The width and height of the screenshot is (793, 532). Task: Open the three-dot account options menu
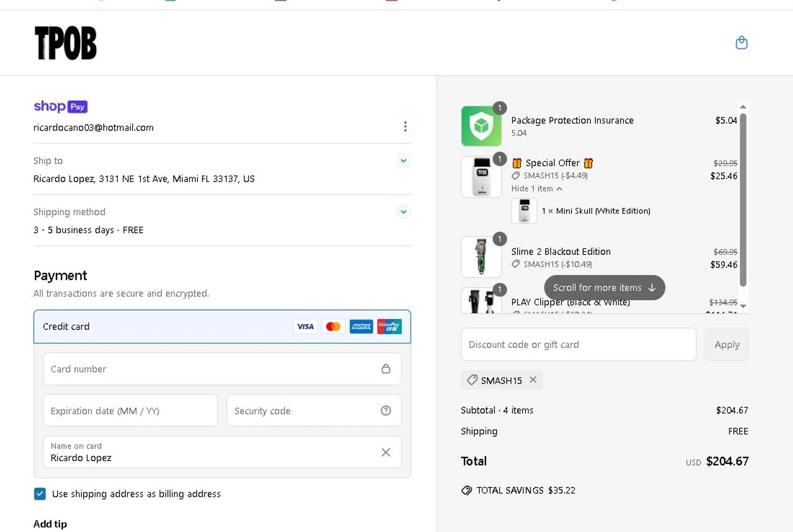click(x=405, y=126)
